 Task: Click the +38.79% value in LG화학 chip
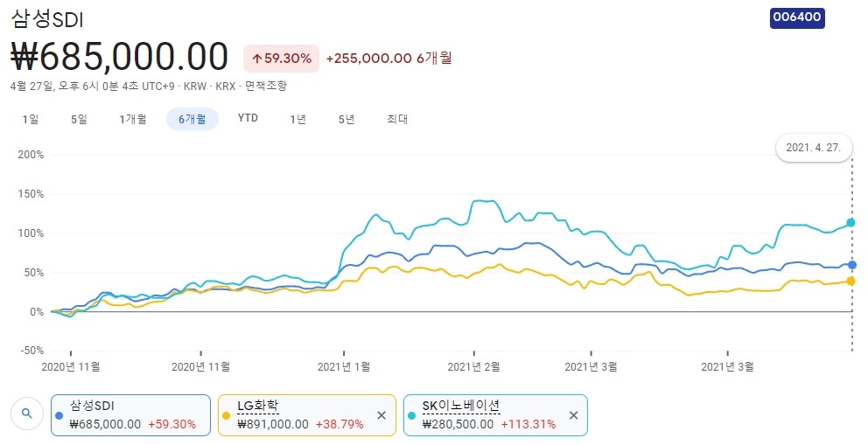(339, 424)
